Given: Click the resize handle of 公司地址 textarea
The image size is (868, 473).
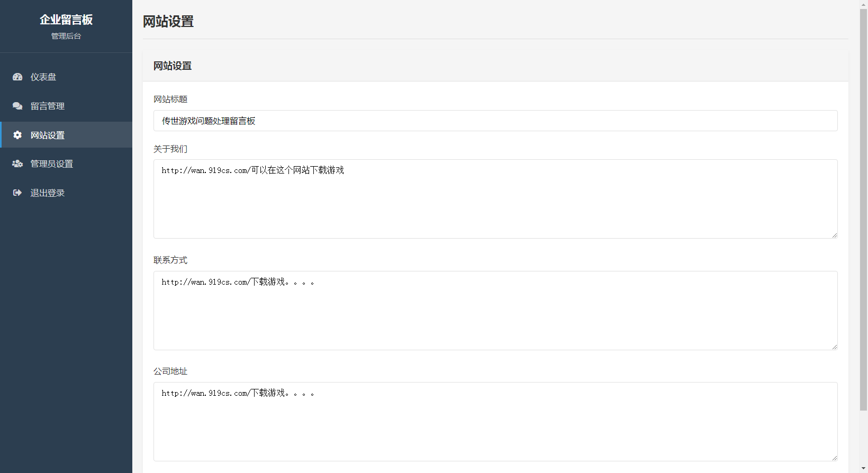Looking at the screenshot, I should (x=834, y=458).
